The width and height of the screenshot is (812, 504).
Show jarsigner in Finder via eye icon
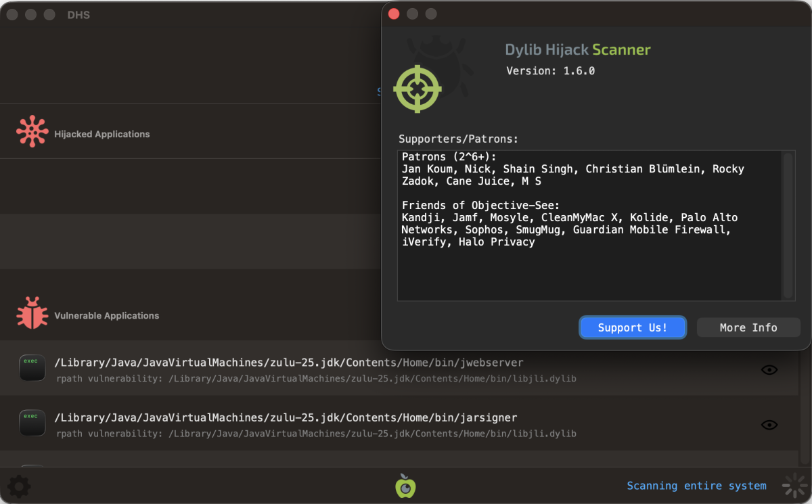(x=769, y=425)
